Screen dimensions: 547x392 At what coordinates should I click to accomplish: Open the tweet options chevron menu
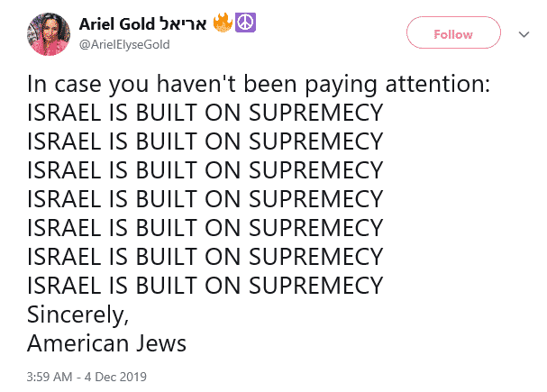click(x=524, y=34)
